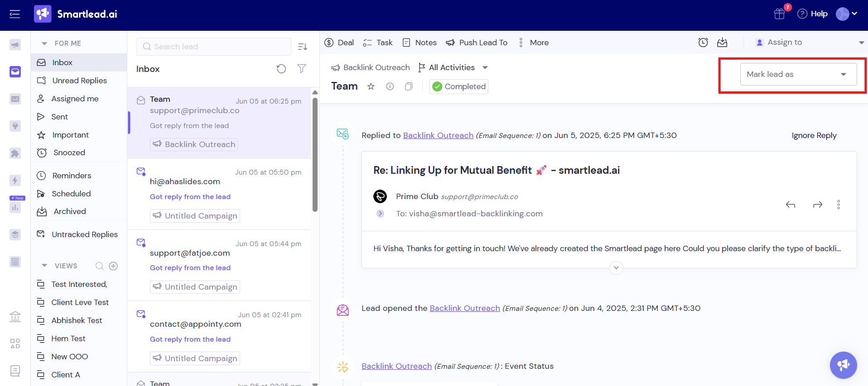This screenshot has height=386, width=868.
Task: Forward the Prime Club email
Action: [818, 205]
